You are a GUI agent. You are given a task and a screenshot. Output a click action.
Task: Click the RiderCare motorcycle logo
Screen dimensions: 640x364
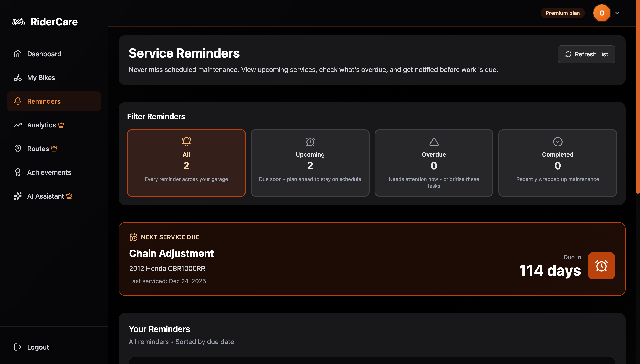click(18, 22)
